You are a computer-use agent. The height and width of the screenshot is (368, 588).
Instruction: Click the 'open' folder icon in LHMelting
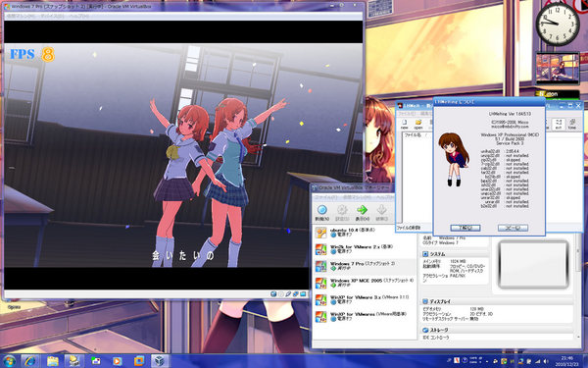pyautogui.click(x=418, y=125)
